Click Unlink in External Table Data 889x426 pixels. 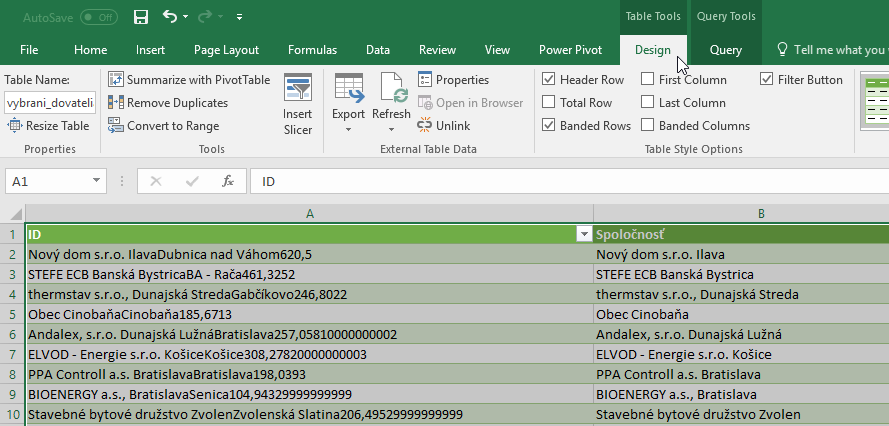444,125
